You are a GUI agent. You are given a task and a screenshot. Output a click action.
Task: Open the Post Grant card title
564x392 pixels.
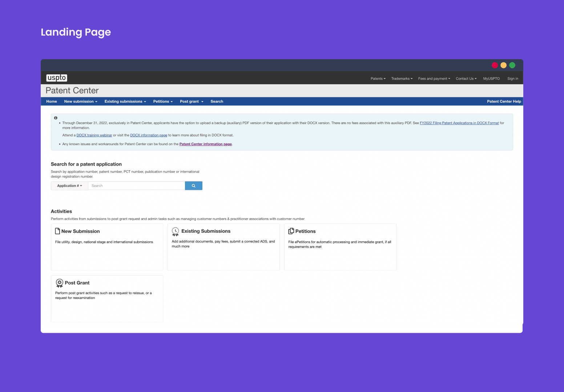pos(77,283)
